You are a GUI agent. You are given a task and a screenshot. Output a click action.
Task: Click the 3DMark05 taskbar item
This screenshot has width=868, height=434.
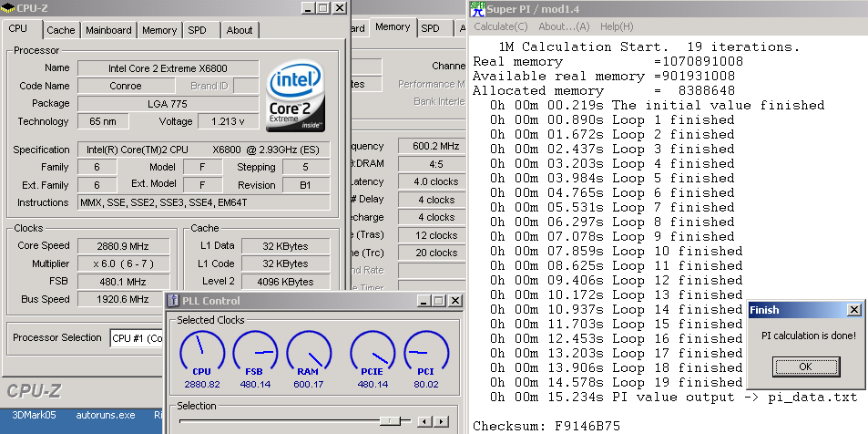coord(34,415)
